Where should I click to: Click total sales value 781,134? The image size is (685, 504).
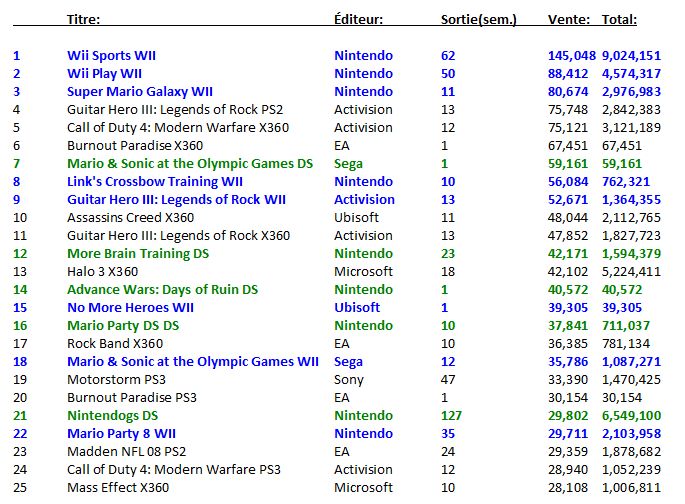(x=626, y=344)
